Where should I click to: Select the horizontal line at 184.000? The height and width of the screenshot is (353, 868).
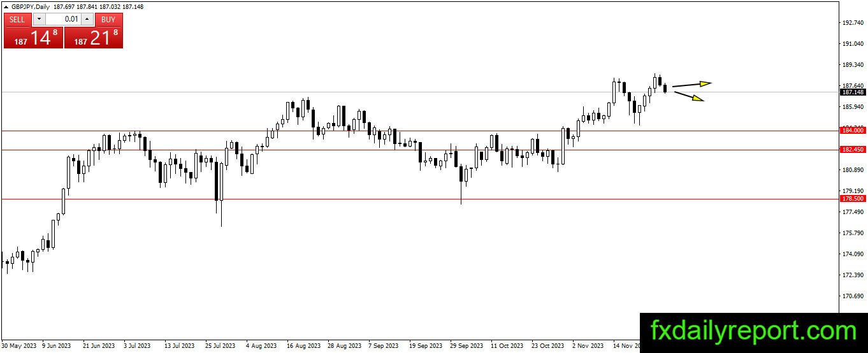419,130
